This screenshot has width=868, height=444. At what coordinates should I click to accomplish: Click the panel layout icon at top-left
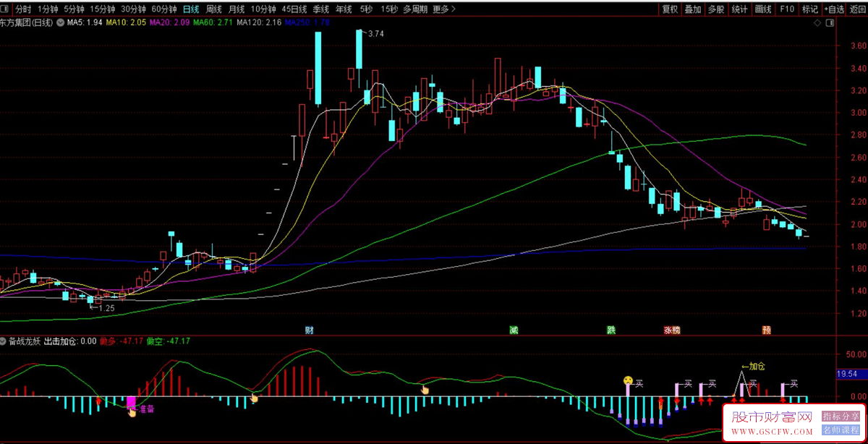pos(6,9)
